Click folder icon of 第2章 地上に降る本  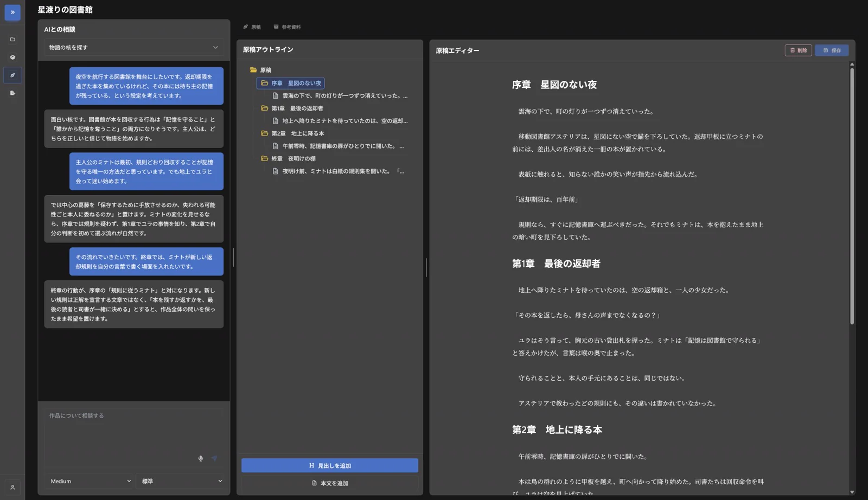coord(265,133)
